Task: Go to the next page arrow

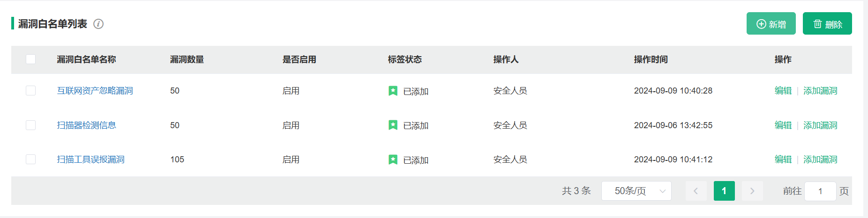Action: tap(752, 191)
